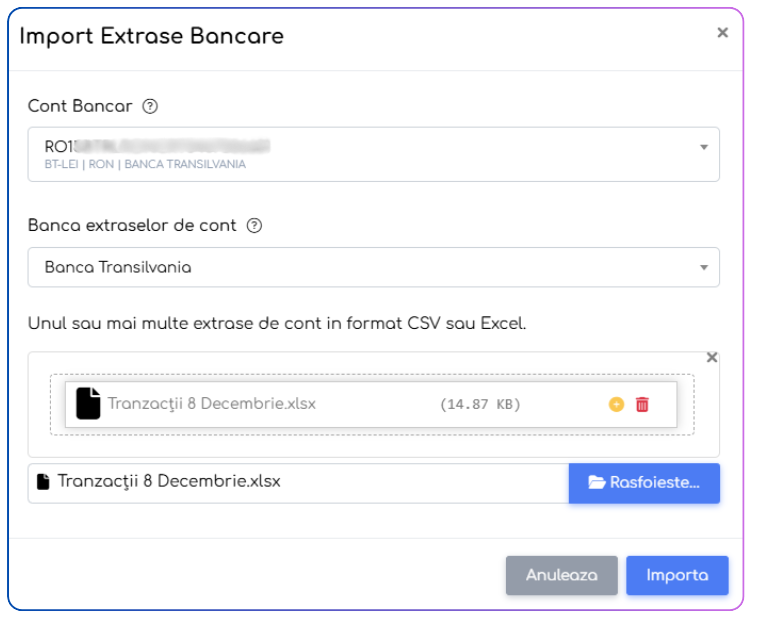
Task: Click the 14.87 KB file size label
Action: tap(480, 405)
